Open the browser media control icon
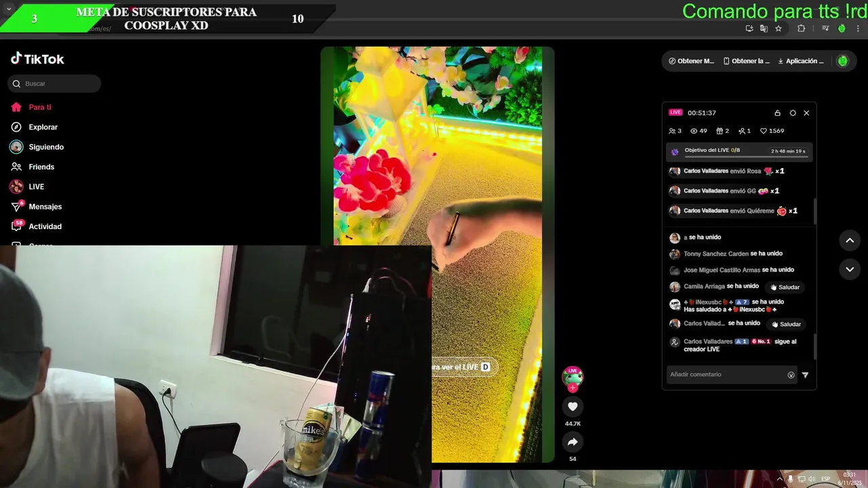This screenshot has height=488, width=868. [825, 28]
